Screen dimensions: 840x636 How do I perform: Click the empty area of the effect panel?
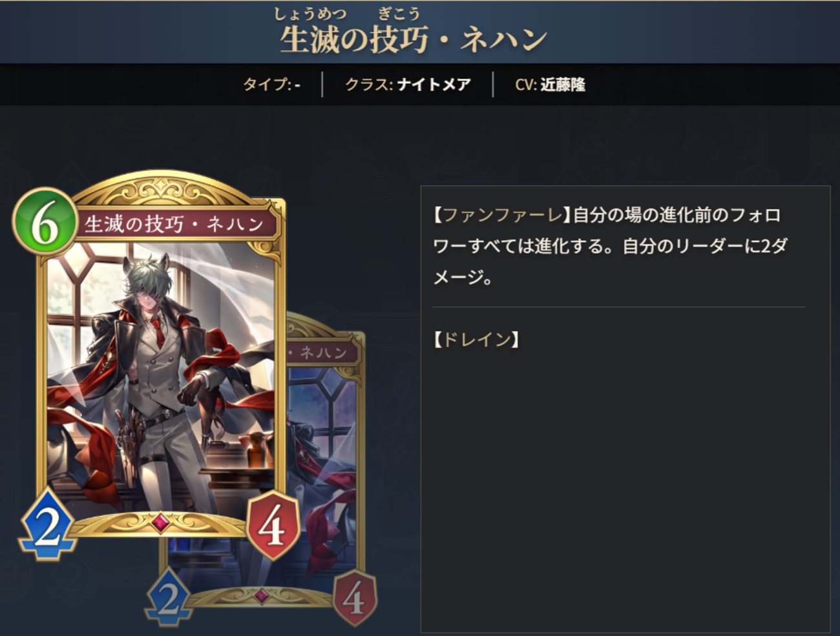625,491
